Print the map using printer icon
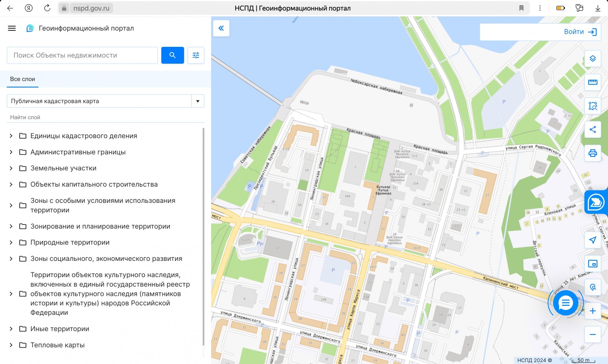This screenshot has height=364, width=608. 592,153
